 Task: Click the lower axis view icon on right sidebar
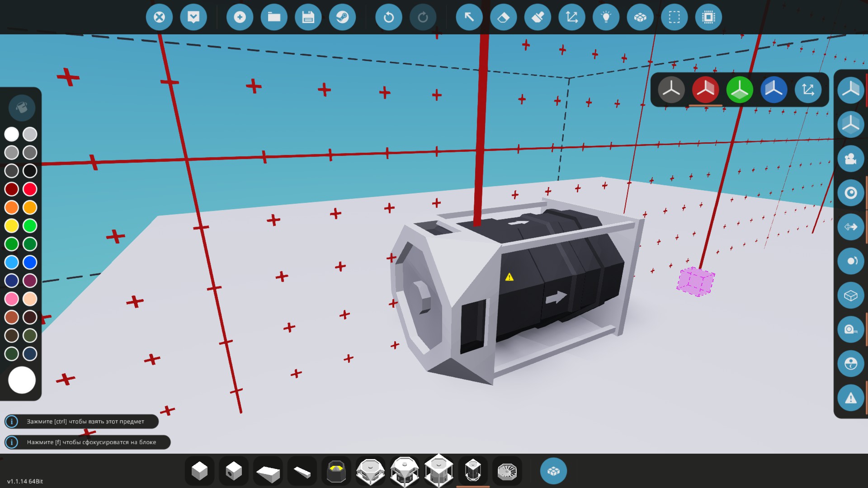[x=851, y=124]
